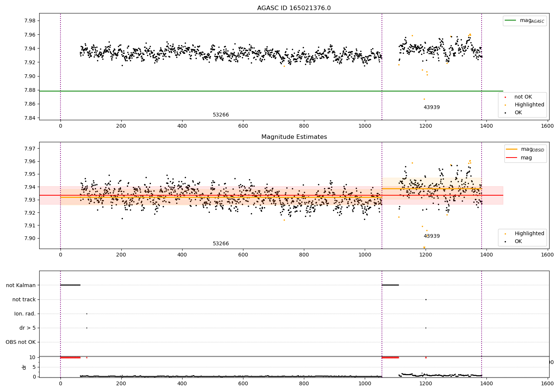Click the 7.97 y-tick in middle plot
560x392 pixels.
(x=30, y=149)
